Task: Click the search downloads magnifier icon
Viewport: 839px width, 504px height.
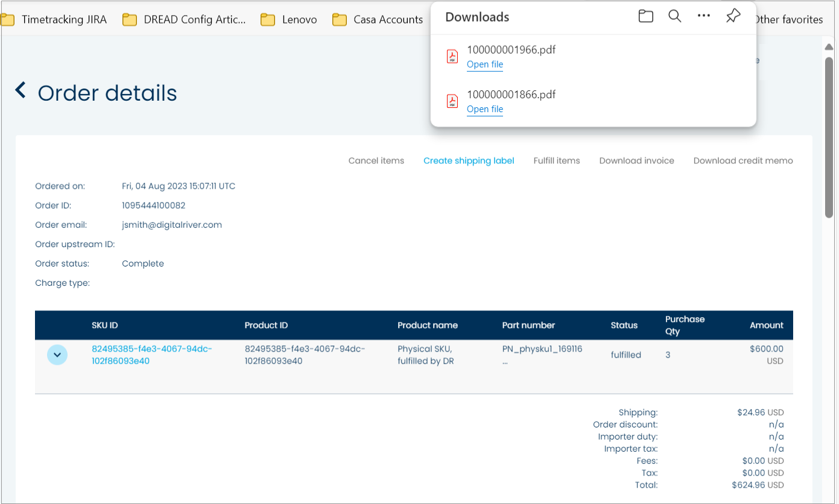Action: pyautogui.click(x=675, y=17)
